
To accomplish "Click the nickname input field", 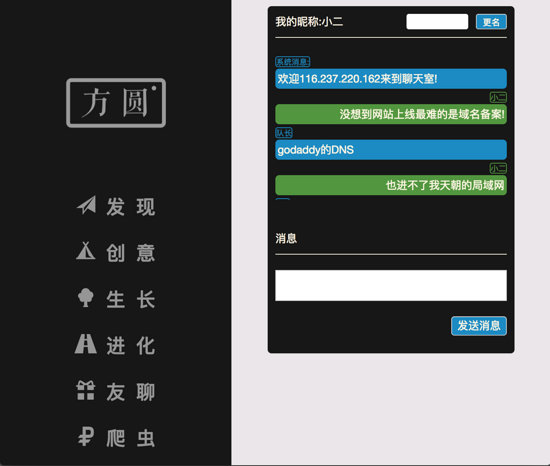I will click(x=437, y=22).
